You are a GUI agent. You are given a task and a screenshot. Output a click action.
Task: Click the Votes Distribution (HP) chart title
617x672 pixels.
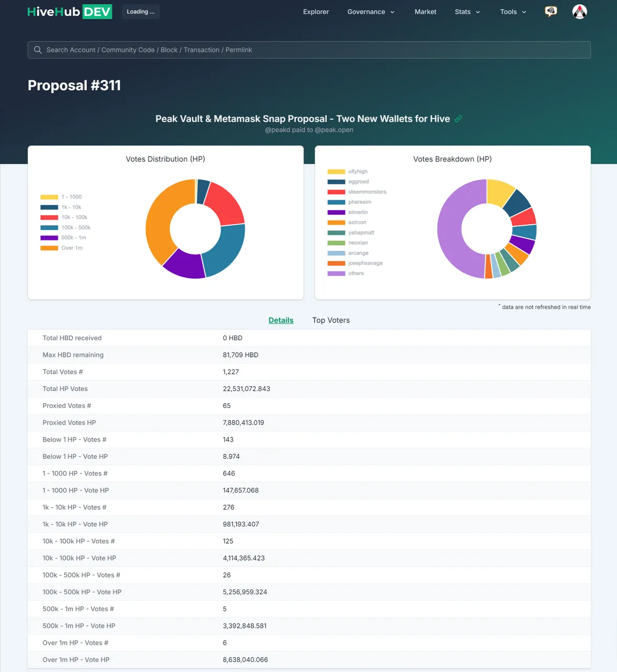(x=165, y=159)
